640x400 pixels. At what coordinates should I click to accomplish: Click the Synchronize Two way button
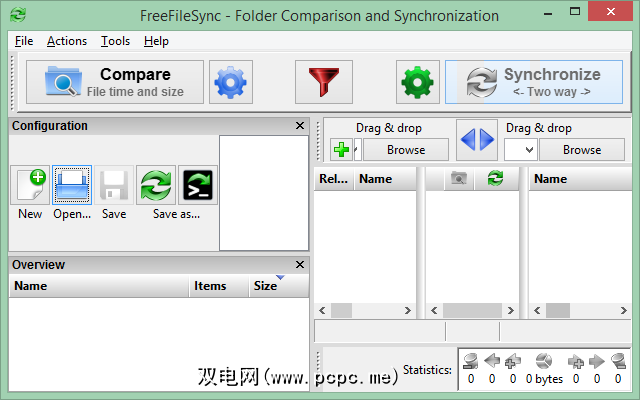click(534, 82)
